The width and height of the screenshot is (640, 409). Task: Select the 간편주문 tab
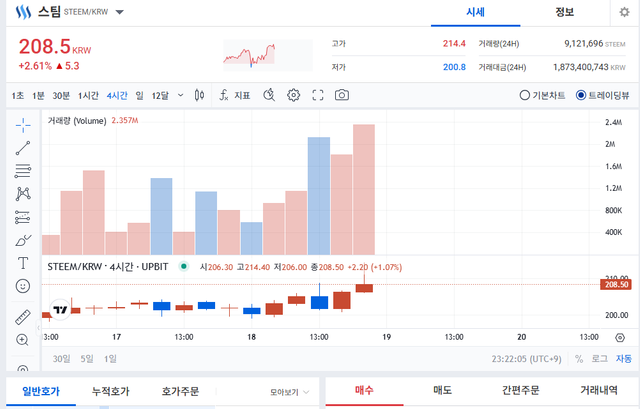tap(520, 390)
